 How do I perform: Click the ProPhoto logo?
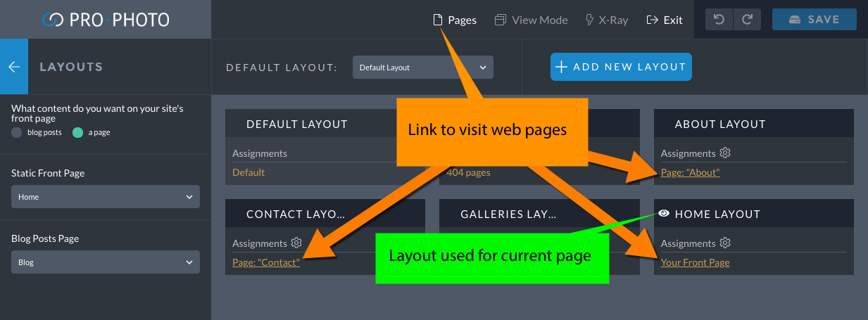click(x=106, y=20)
